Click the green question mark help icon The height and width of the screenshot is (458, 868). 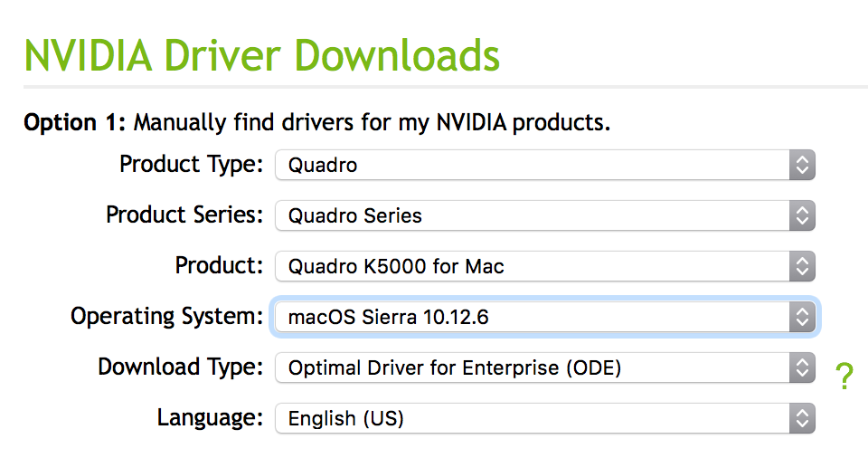click(844, 376)
